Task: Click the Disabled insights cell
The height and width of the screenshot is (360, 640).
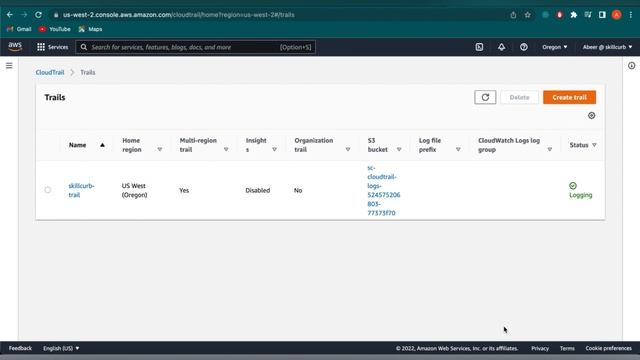Action: point(258,190)
